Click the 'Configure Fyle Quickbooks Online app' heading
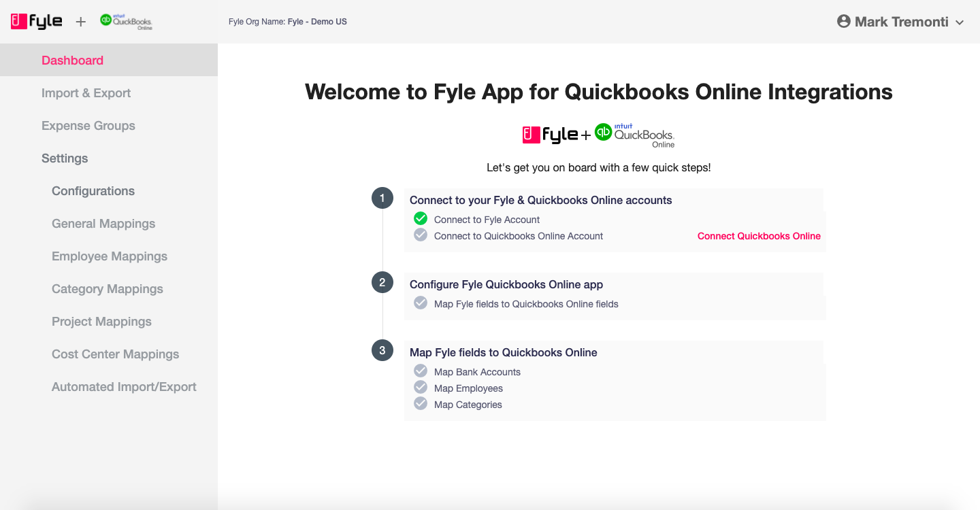980x510 pixels. (x=506, y=285)
